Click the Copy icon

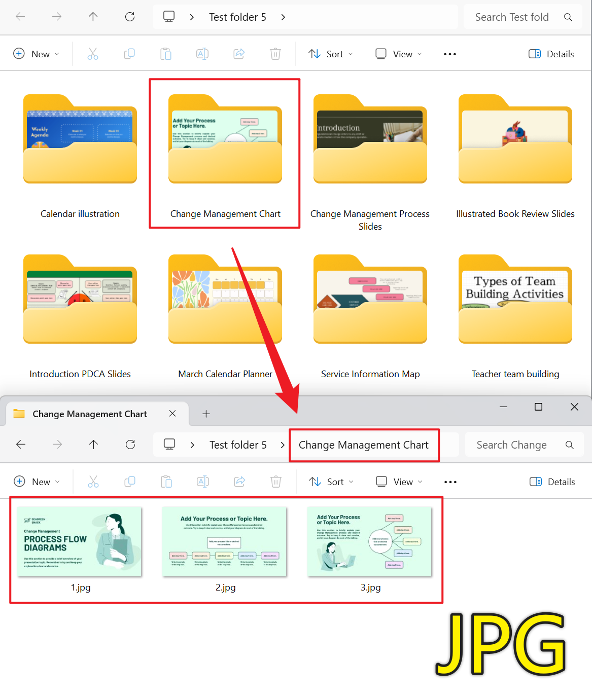[x=129, y=54]
